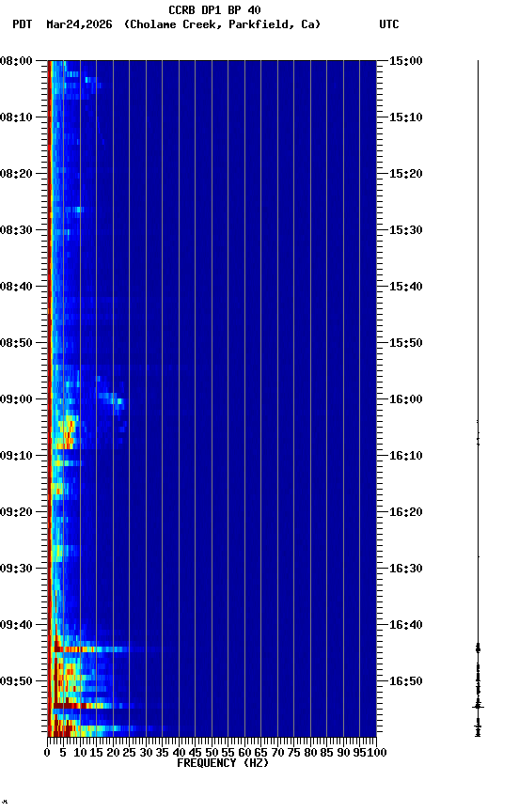This screenshot has width=519, height=812.
Task: Click the "08:30" PDT time label
Action: pos(16,230)
